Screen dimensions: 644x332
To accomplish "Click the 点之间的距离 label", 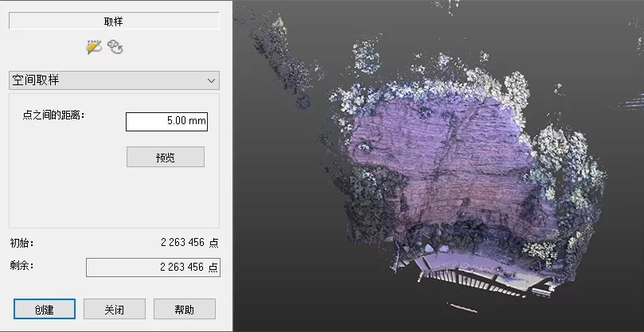I will click(53, 115).
